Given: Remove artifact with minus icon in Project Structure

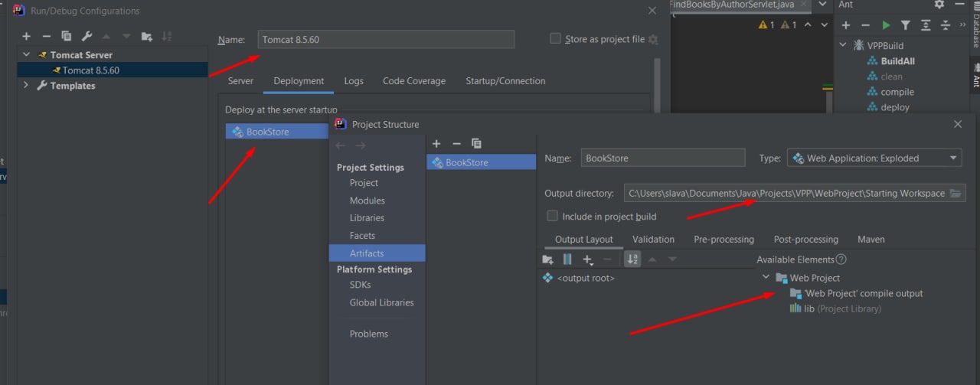Looking at the screenshot, I should tap(456, 143).
